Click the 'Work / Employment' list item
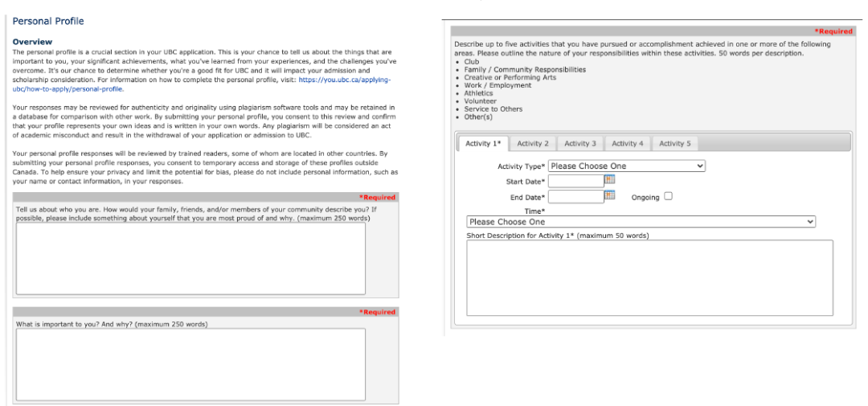Screen dimensions: 868x406 point(497,85)
